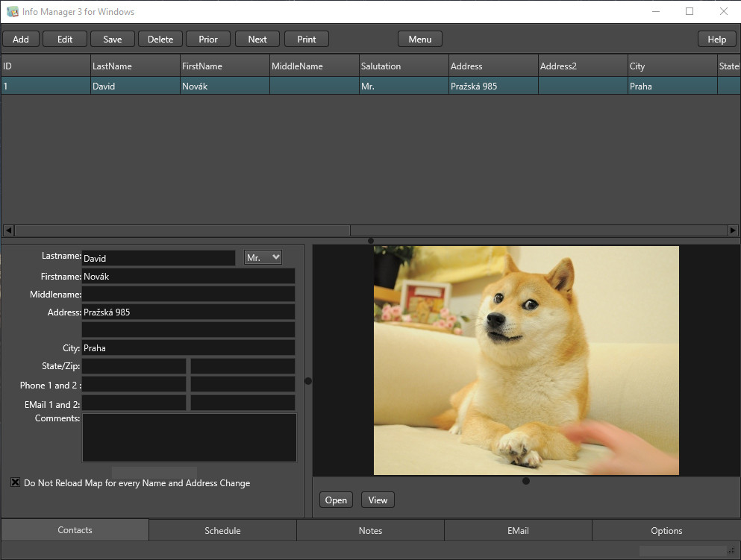The height and width of the screenshot is (560, 741).
Task: Maximize the Info Manager window
Action: tap(690, 11)
